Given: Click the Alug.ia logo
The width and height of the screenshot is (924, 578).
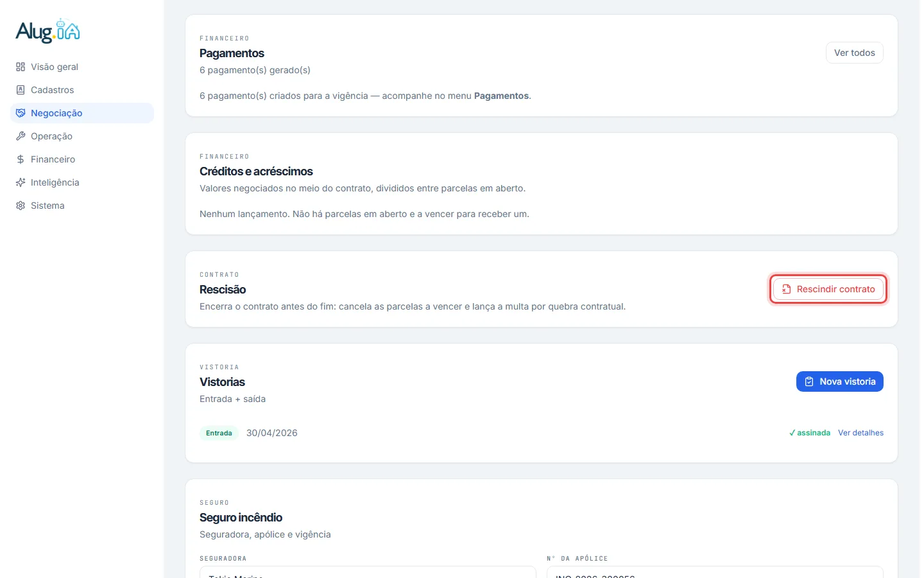Looking at the screenshot, I should (x=48, y=31).
